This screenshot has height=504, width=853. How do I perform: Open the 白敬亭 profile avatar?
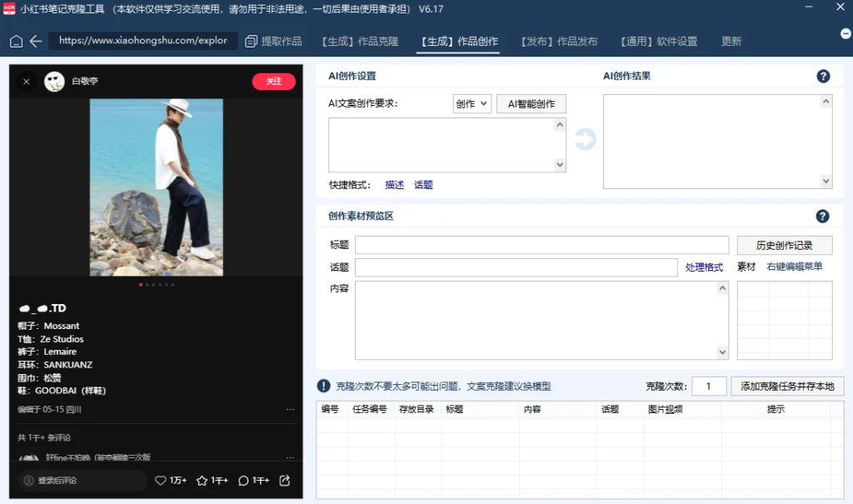pyautogui.click(x=54, y=82)
